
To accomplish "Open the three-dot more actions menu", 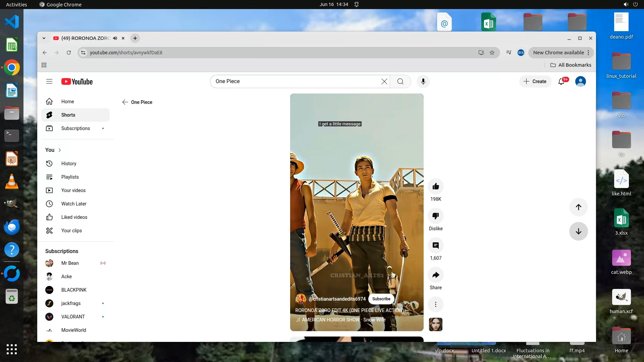I will pyautogui.click(x=436, y=304).
